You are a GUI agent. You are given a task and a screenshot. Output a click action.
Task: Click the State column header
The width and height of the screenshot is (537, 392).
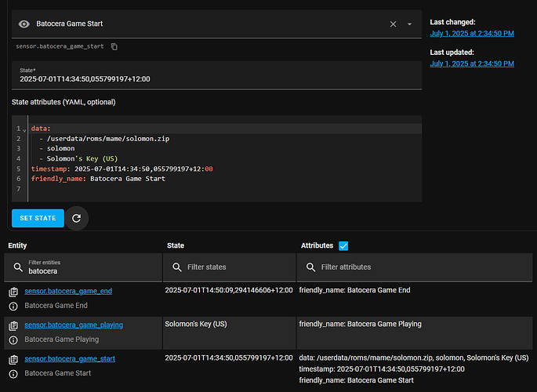click(x=176, y=245)
